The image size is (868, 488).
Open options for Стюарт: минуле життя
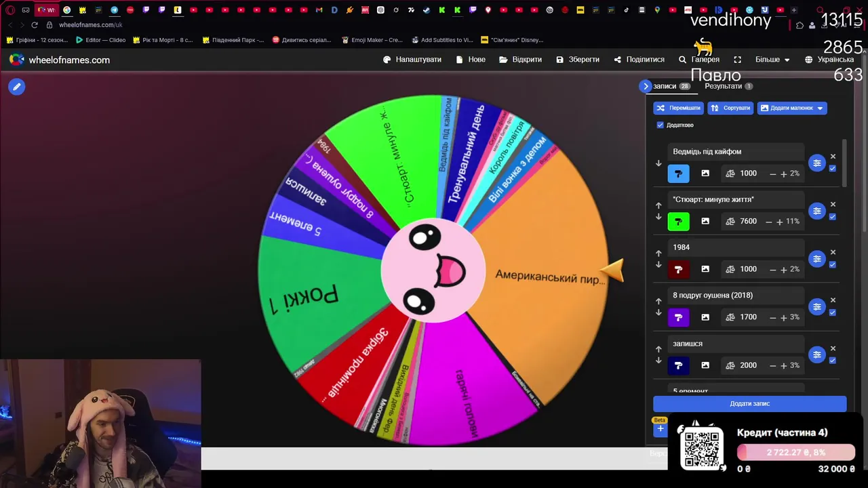pyautogui.click(x=816, y=211)
